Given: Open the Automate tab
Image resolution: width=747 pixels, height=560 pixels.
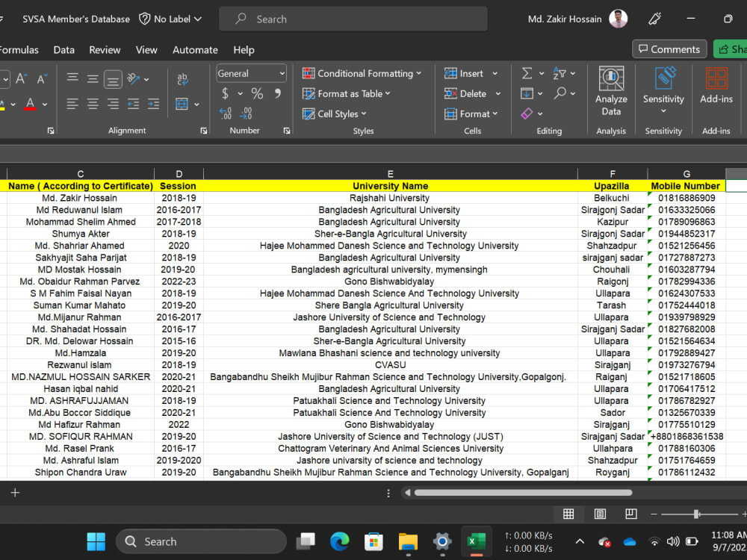Looking at the screenshot, I should point(195,50).
